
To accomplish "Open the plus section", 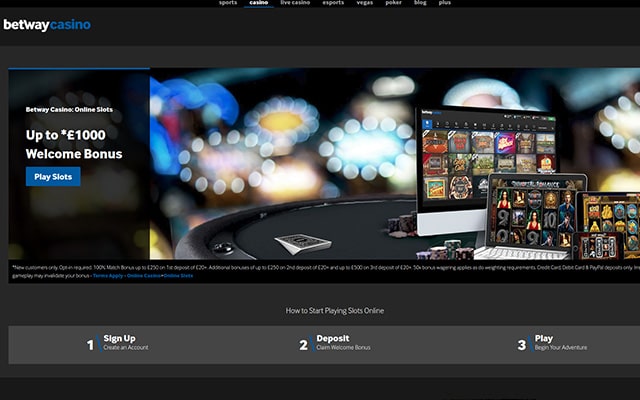I will (x=444, y=2).
